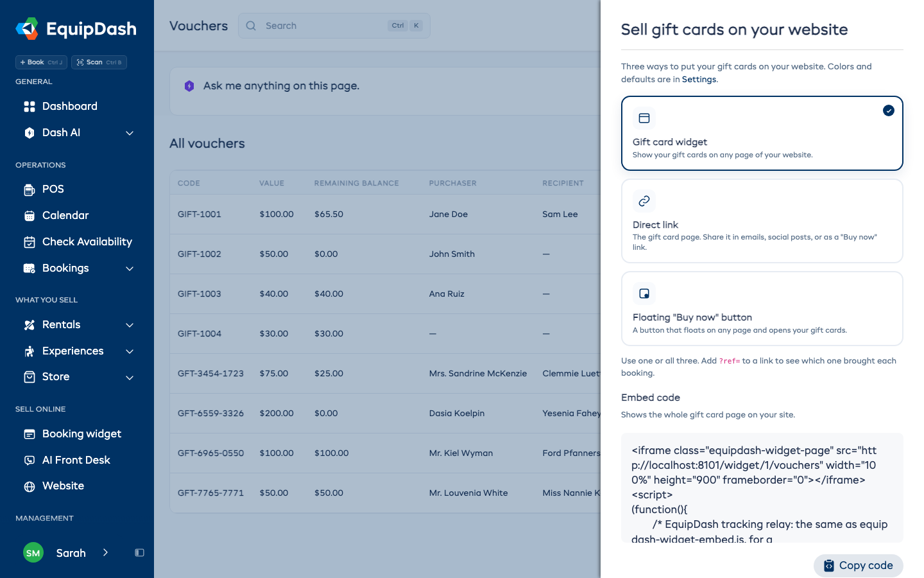Image resolution: width=924 pixels, height=578 pixels.
Task: Select the Gift card widget option card
Action: tap(762, 133)
